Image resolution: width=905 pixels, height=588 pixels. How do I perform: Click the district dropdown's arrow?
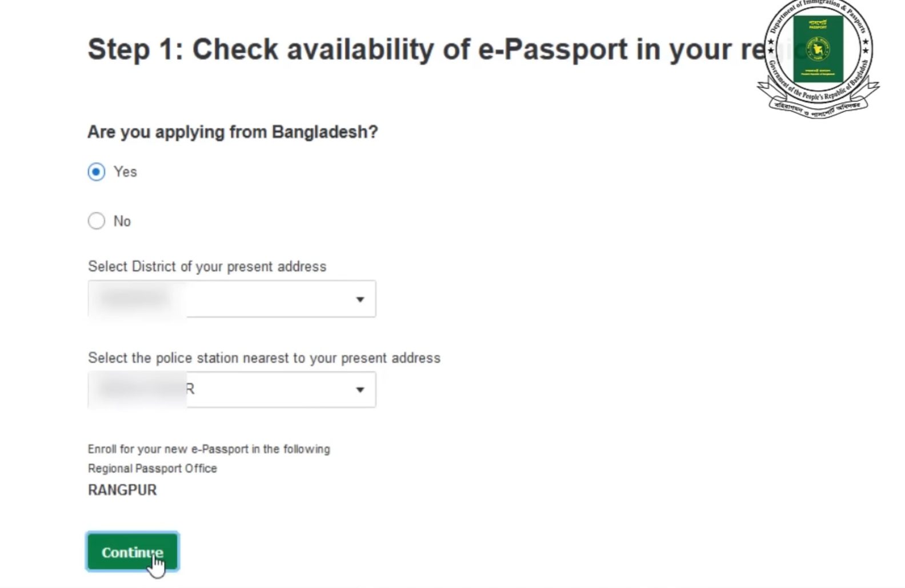[x=359, y=298]
